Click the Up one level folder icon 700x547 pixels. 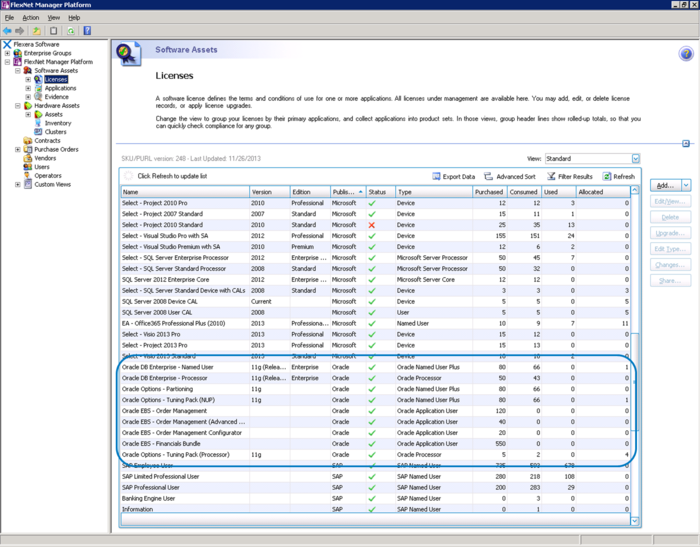point(38,31)
